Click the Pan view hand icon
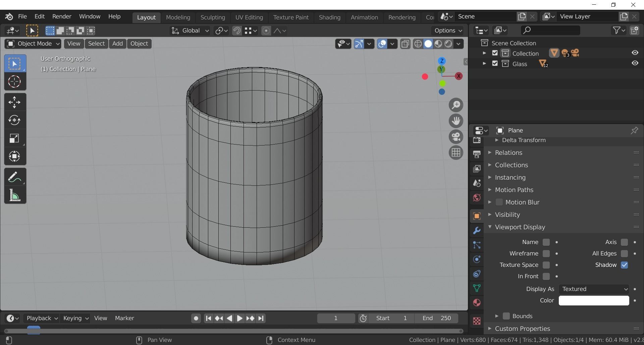This screenshot has width=644, height=345. (x=456, y=121)
